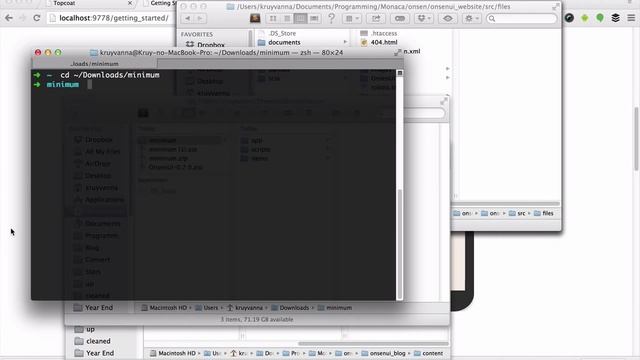Viewport: 640px width, 360px height.
Task: Reload the localhost page in Chrome
Action: [37, 18]
